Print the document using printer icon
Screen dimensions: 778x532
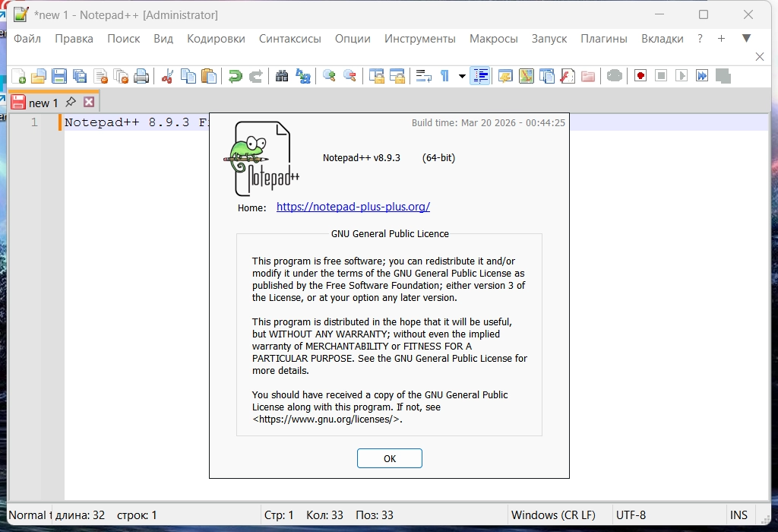[x=141, y=76]
